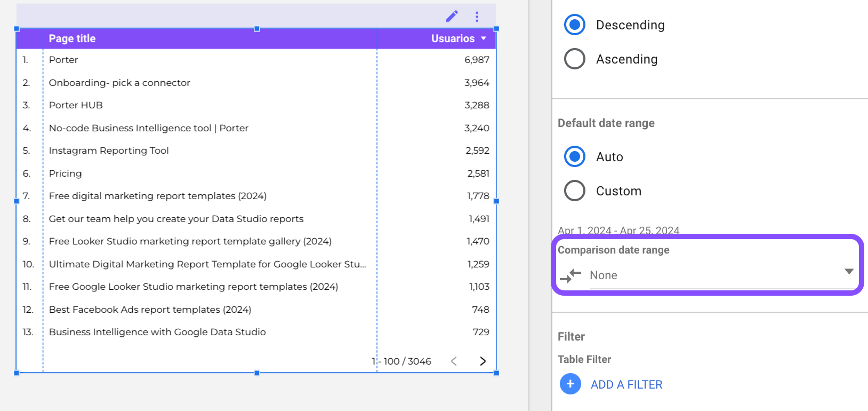Click the value 729 in Usuarios column
The width and height of the screenshot is (868, 411).
coord(481,332)
